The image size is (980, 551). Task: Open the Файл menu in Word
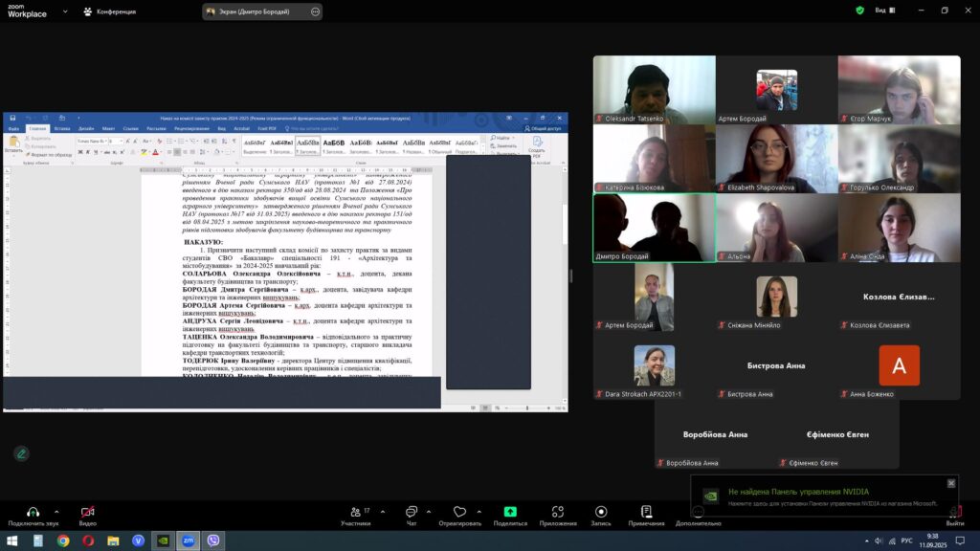coord(13,129)
